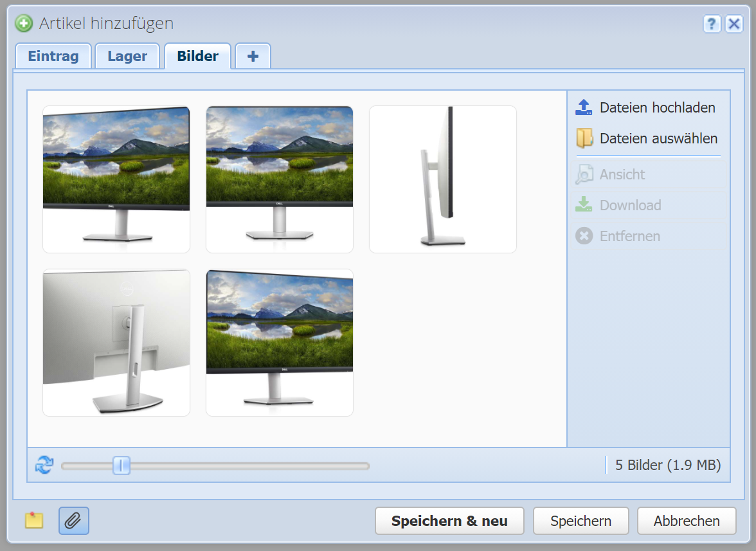Click the green plus icon in title
Viewport: 756px width, 551px height.
24,24
